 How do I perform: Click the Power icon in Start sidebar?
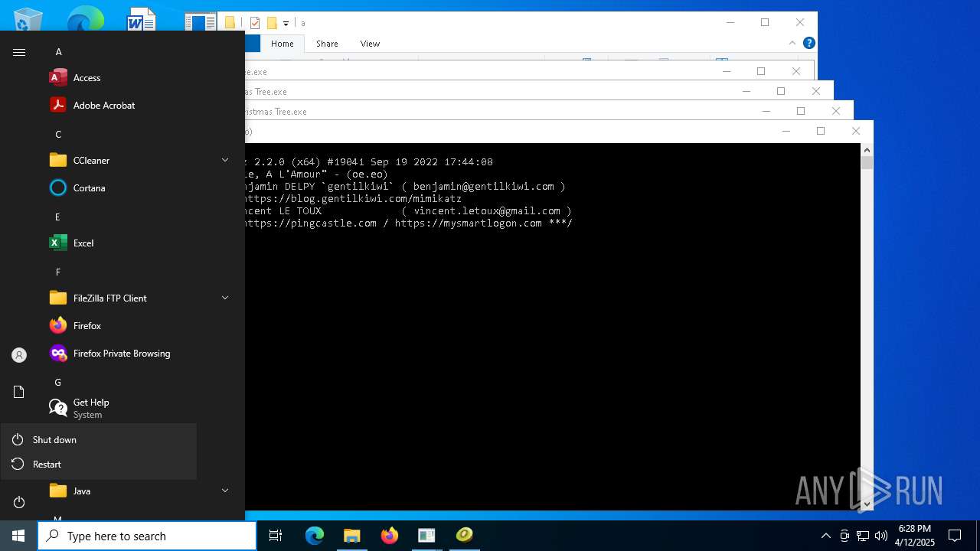(19, 502)
